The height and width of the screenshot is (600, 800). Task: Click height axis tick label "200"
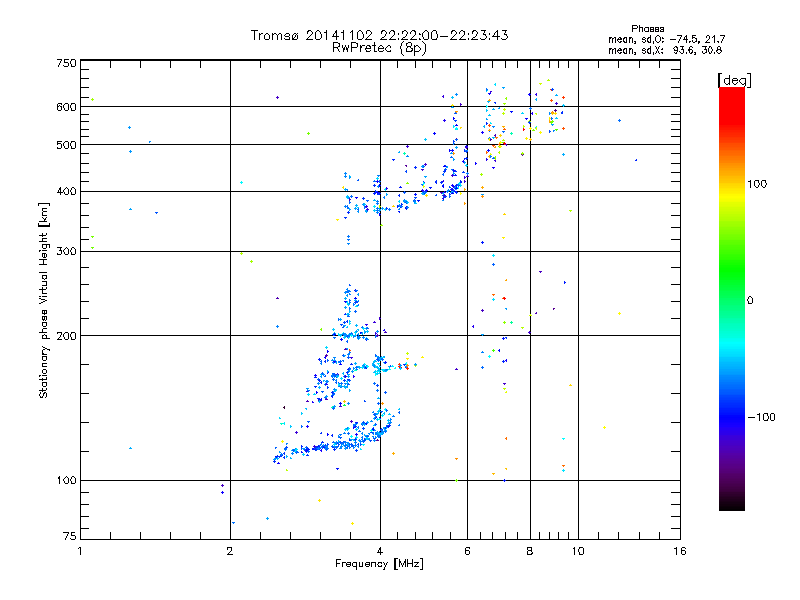[66, 336]
